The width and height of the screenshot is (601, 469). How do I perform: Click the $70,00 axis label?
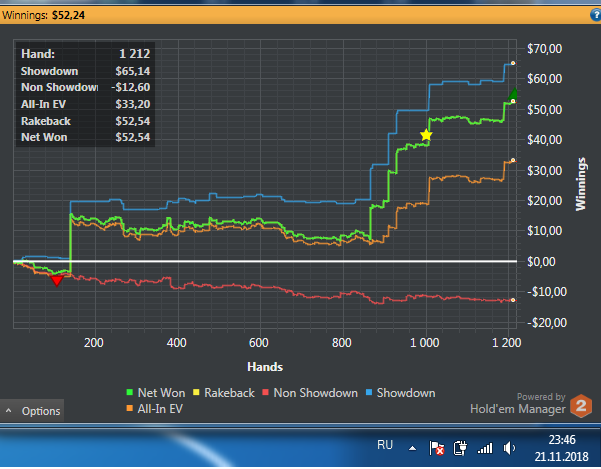coord(545,49)
